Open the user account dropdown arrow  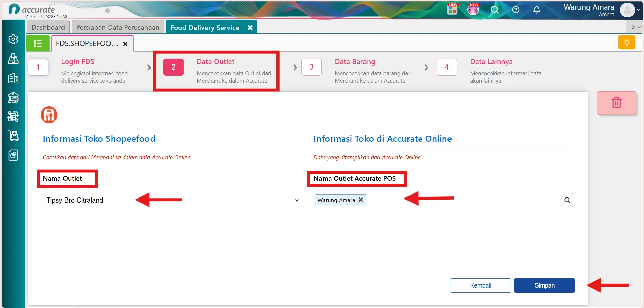[639, 10]
